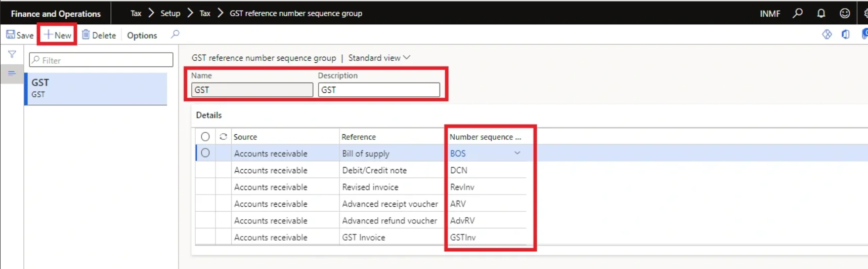Click the Setup breadcrumb

click(170, 13)
